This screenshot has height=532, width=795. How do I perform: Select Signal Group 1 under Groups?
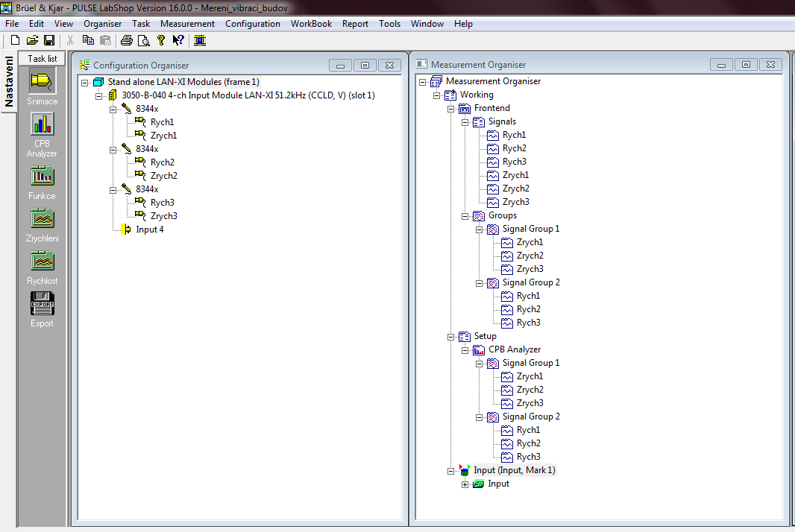(x=531, y=229)
